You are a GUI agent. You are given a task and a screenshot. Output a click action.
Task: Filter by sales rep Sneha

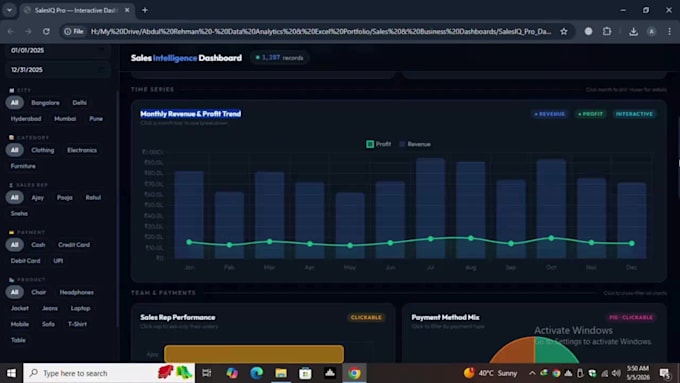19,213
